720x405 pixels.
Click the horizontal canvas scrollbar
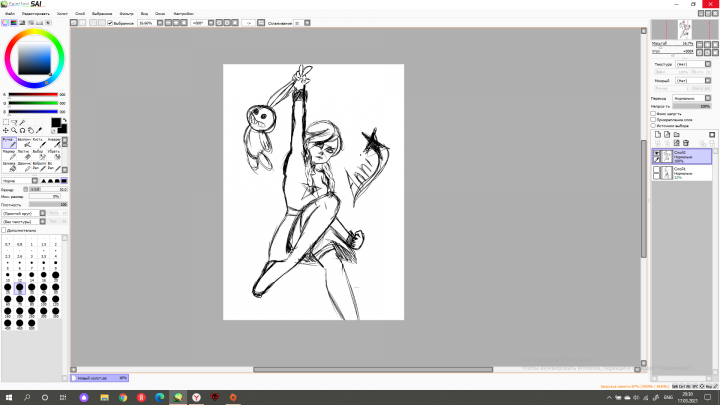coord(373,369)
